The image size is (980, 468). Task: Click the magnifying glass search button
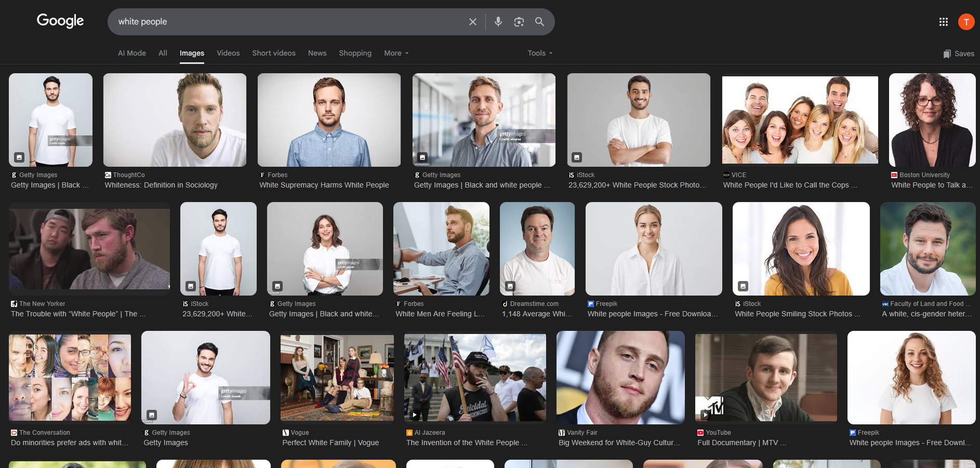[540, 22]
